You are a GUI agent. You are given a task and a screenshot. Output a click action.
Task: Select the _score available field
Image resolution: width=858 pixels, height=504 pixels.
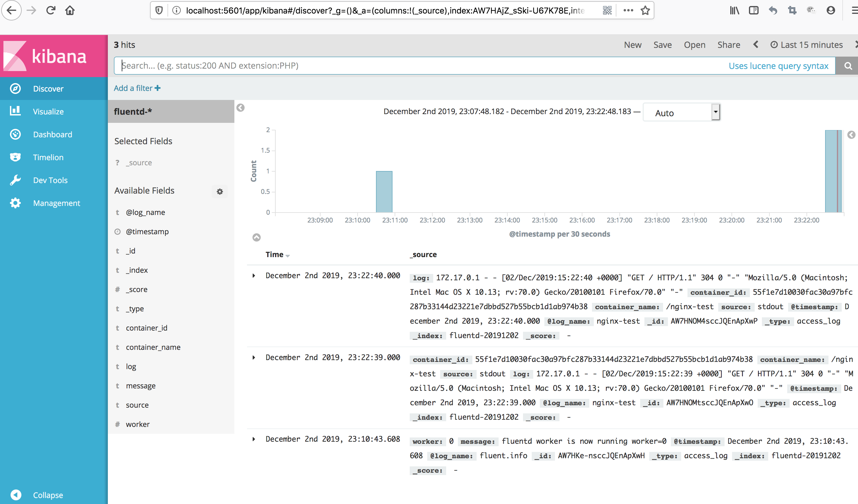136,290
